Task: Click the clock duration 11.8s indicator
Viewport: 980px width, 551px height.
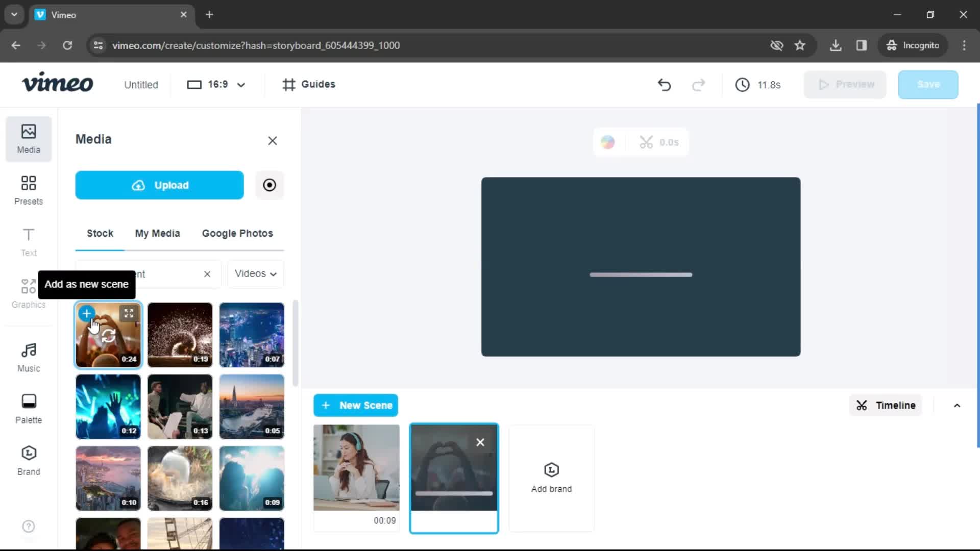Action: click(758, 85)
